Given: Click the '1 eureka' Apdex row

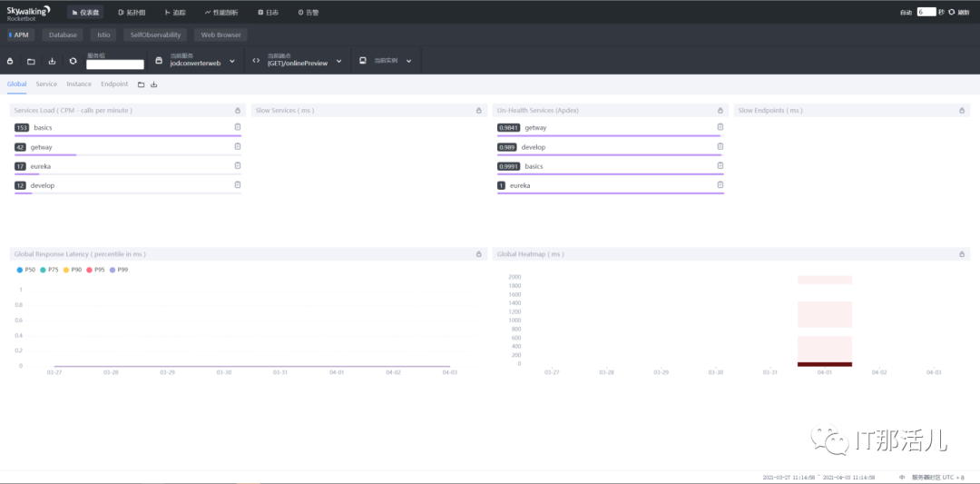Looking at the screenshot, I should 611,186.
